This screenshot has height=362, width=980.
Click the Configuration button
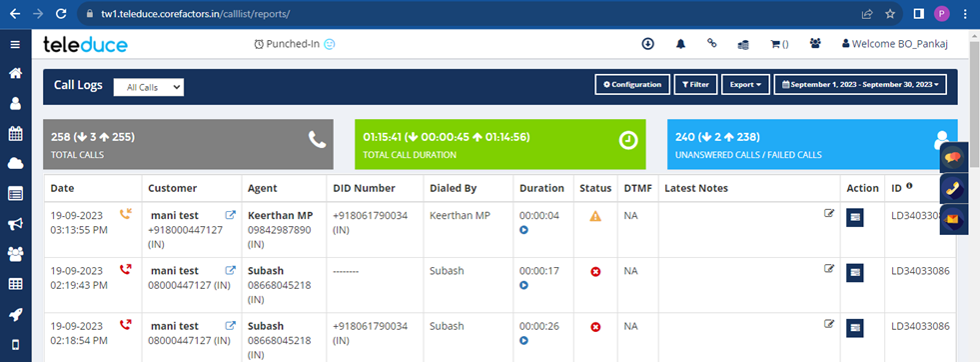coord(632,84)
